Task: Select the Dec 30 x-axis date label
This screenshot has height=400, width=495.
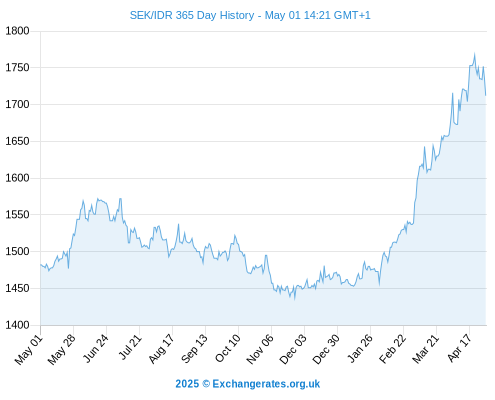Action: [326, 349]
